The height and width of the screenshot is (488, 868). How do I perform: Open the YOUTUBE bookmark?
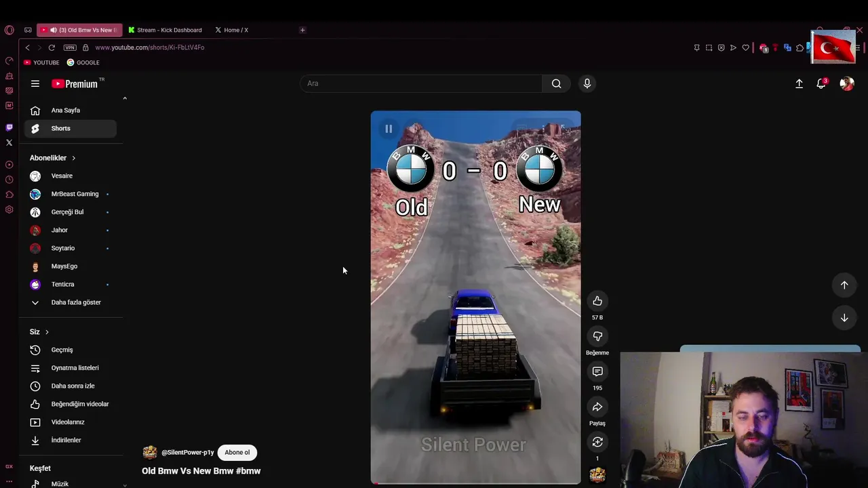point(41,62)
